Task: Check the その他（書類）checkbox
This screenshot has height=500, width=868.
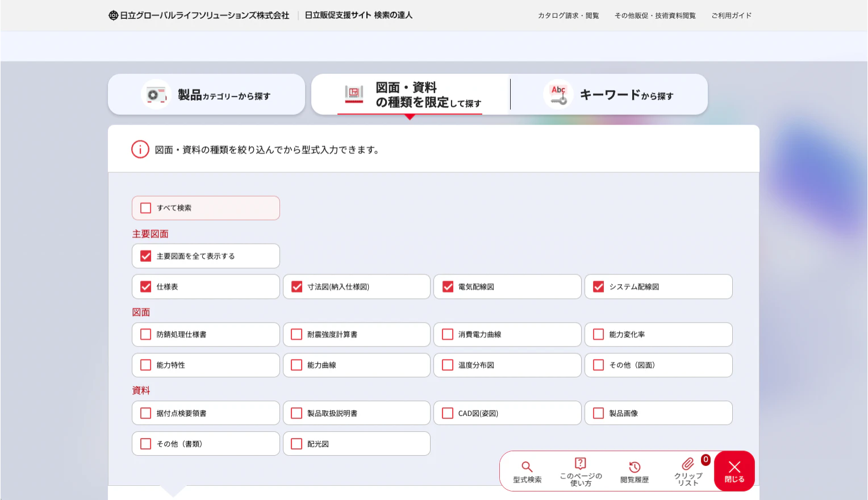Action: (x=146, y=444)
